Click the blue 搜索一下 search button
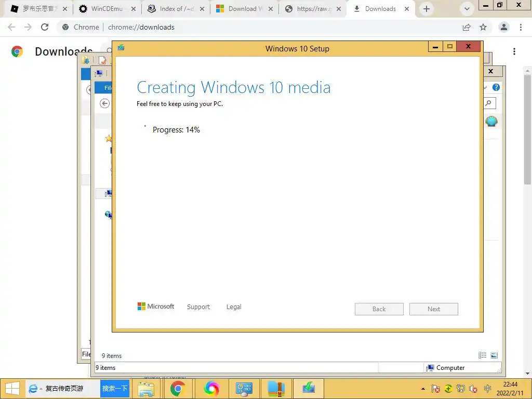Image resolution: width=532 pixels, height=399 pixels. [x=115, y=389]
